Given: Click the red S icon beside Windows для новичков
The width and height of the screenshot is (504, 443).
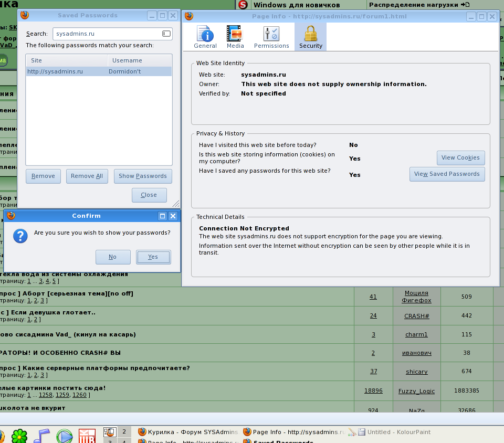Looking at the screenshot, I should click(243, 5).
